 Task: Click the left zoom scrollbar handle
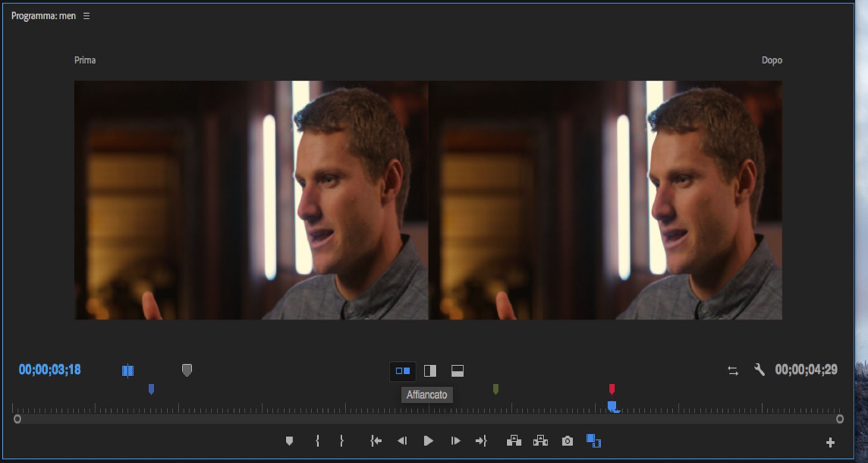coord(17,419)
